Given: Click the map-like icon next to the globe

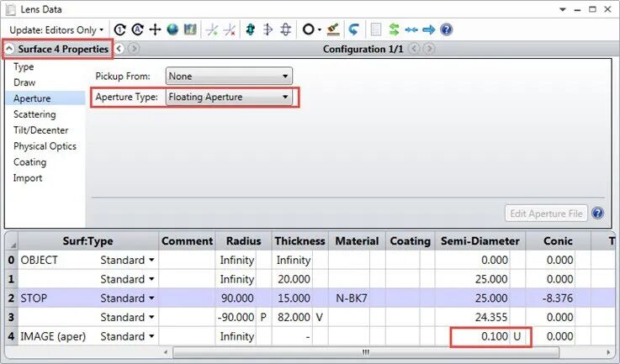Looking at the screenshot, I should tap(190, 29).
